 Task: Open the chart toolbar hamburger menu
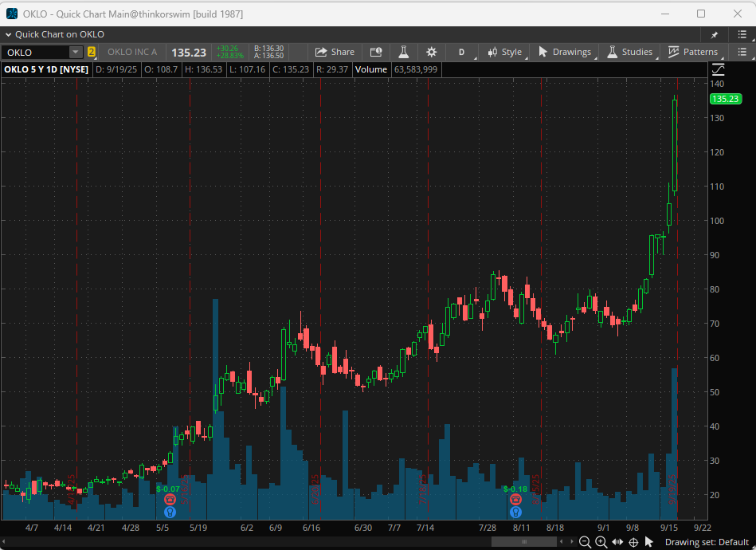tap(742, 52)
